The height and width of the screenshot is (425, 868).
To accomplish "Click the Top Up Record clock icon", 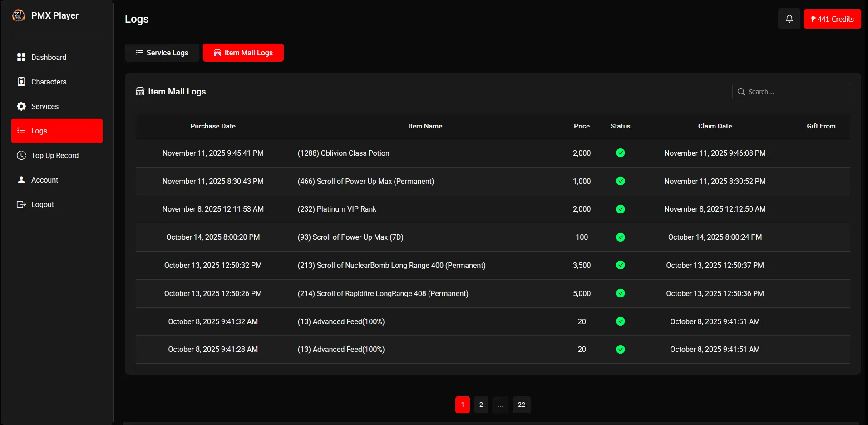I will pos(21,155).
